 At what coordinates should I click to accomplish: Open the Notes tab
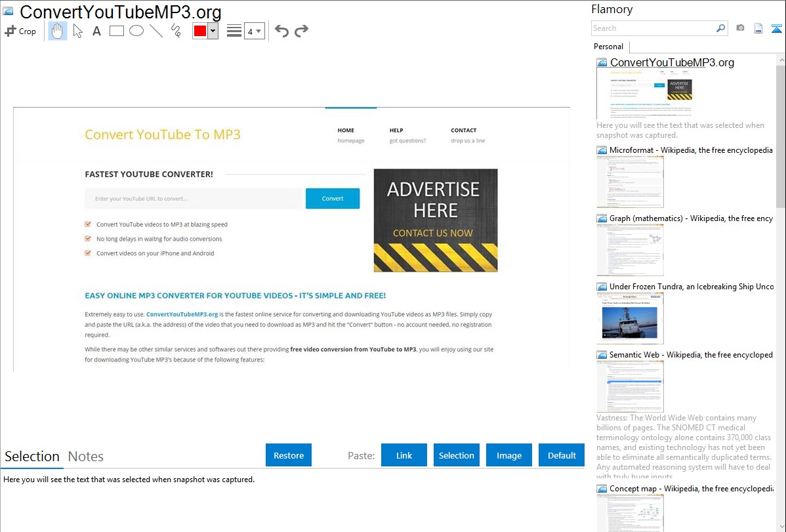[x=86, y=457]
